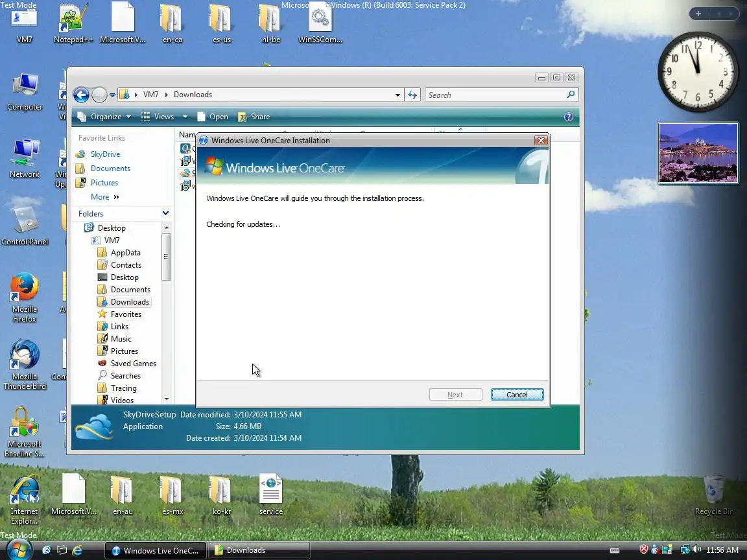
Task: Click the Explorer help question-mark icon
Action: [x=568, y=117]
